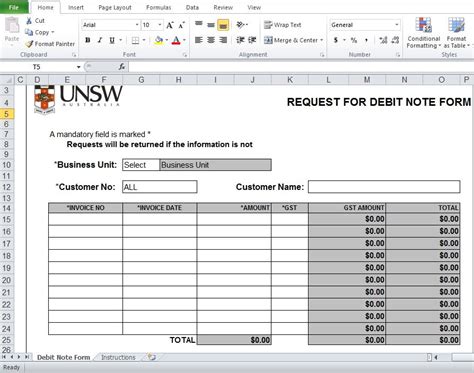Click the Customer Name input box

384,187
